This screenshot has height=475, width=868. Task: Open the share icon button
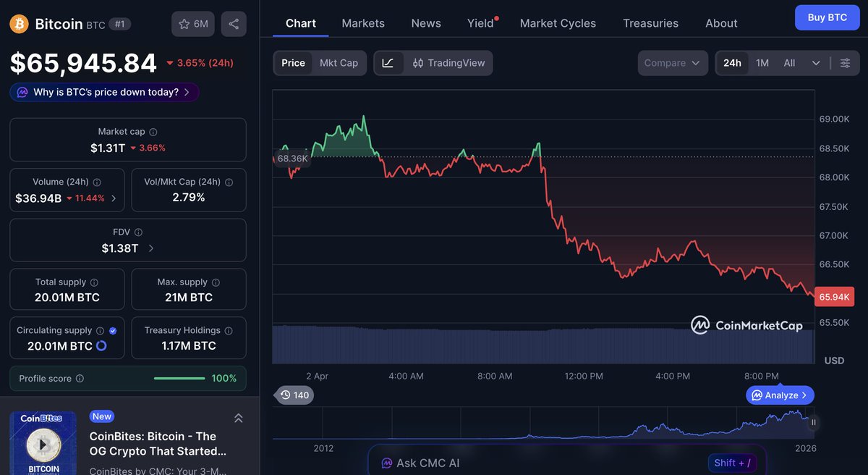[234, 24]
